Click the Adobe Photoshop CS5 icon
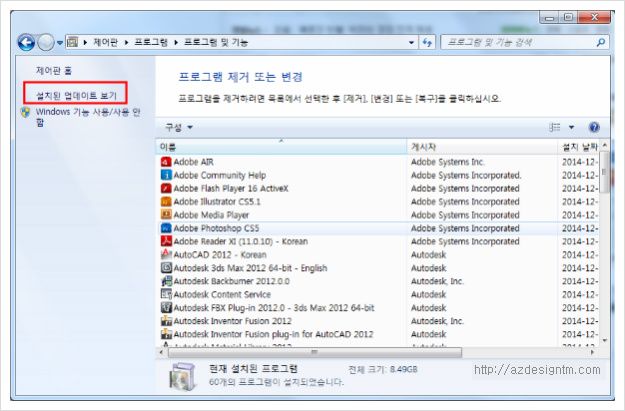625x411 pixels. (166, 228)
